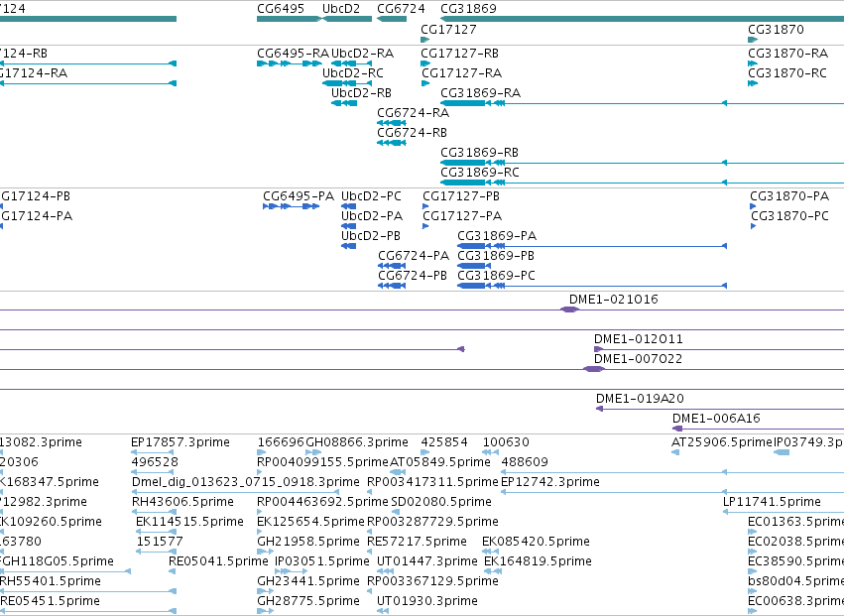Select transcript CG31869-RA
This screenshot has width=844, height=616.
481,93
